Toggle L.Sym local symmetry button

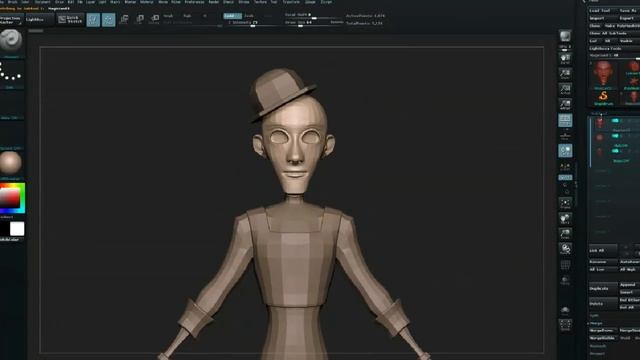point(565,167)
